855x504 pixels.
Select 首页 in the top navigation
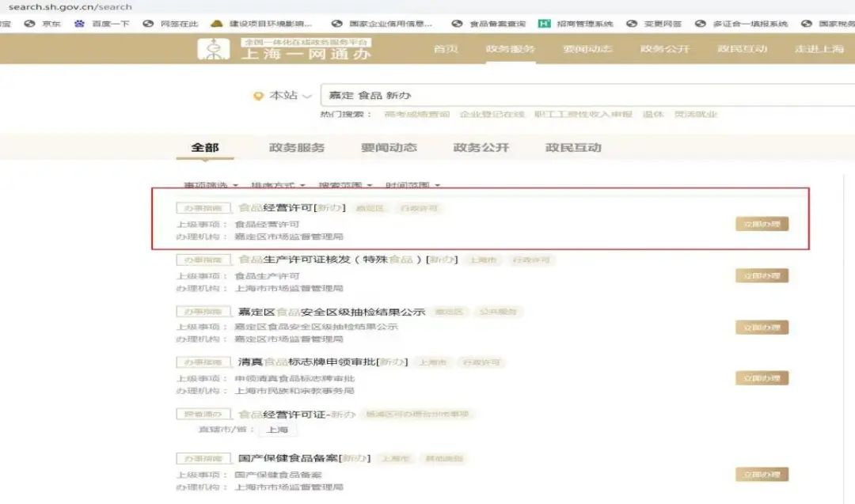446,49
